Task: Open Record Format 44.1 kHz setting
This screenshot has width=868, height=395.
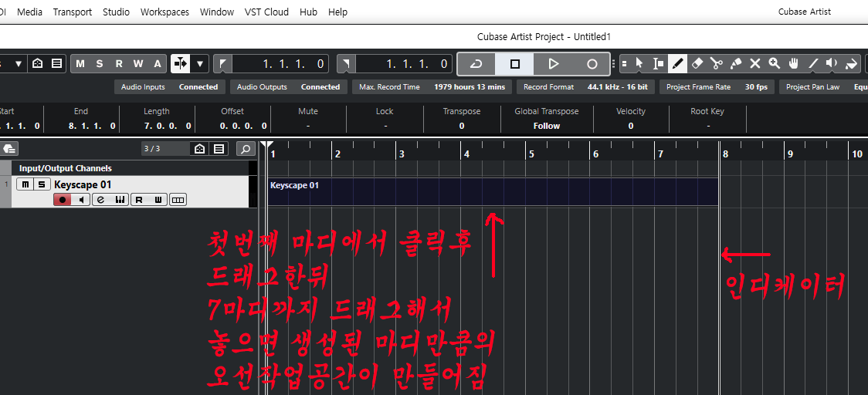Action: [x=585, y=87]
